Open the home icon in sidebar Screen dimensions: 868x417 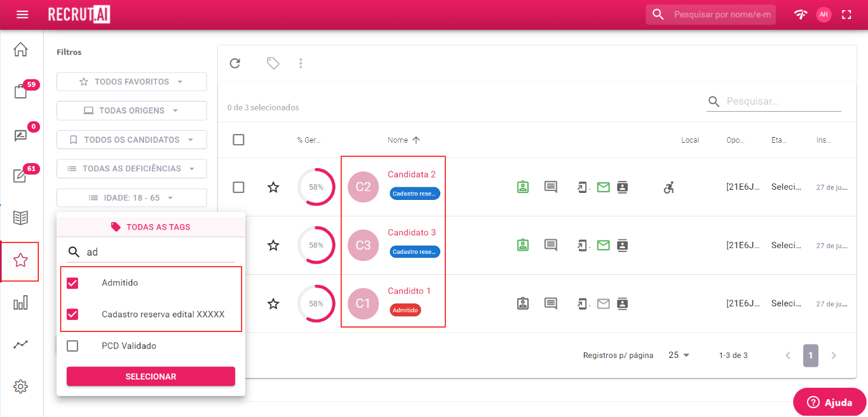click(20, 50)
